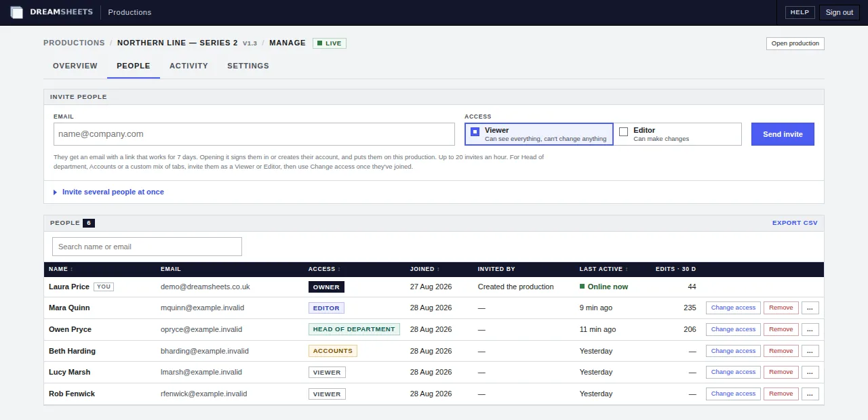Screen dimensions: 868x420
Task: Click Laura Price's joined date 27 Aug 2026
Action: coord(431,287)
